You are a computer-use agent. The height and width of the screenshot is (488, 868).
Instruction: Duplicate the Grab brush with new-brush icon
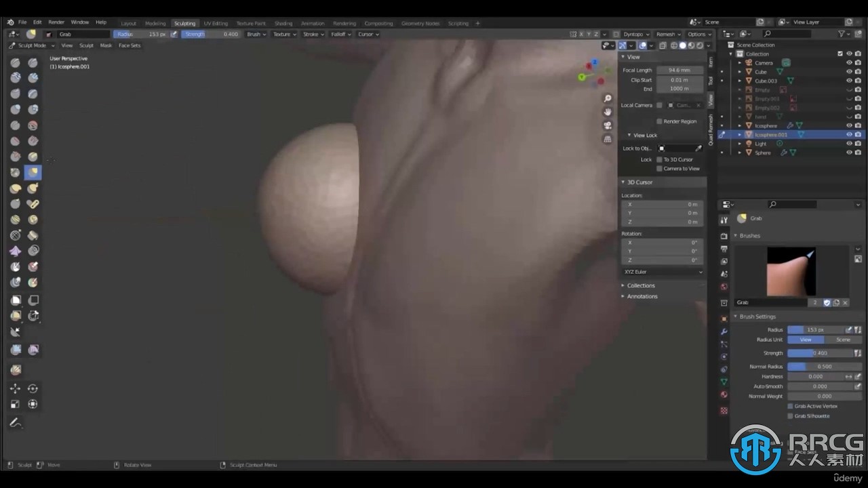tap(836, 302)
